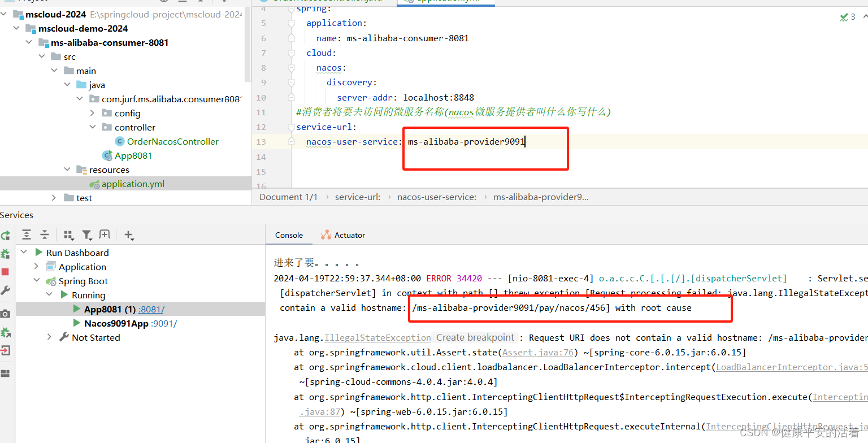Select the red Stop icon for the running service
Screen dimensions: 868x443
(6, 271)
